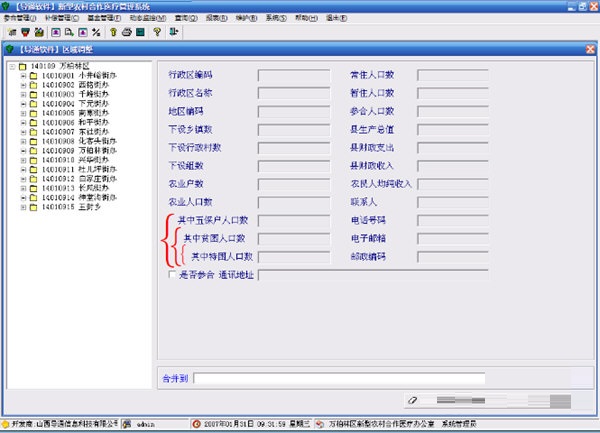This screenshot has height=433, width=600.
Task: Expand the 14010906 和平街办 node
Action: point(23,123)
